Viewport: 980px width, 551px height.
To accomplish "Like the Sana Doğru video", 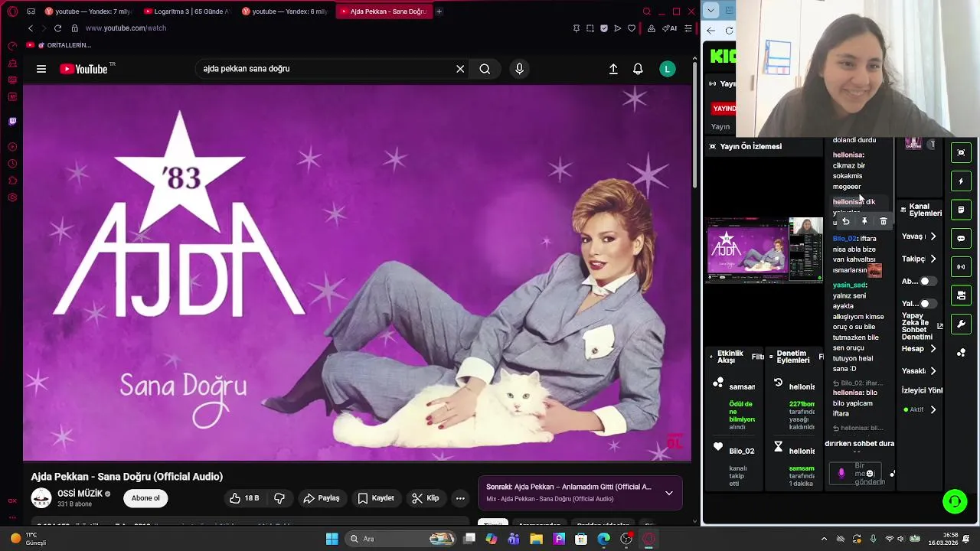I will click(245, 498).
